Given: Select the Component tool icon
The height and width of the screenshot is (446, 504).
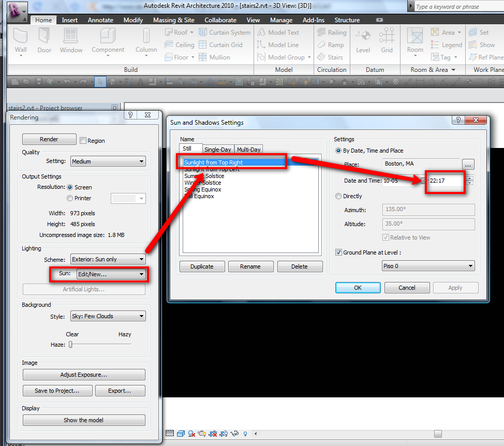Looking at the screenshot, I should [108, 35].
